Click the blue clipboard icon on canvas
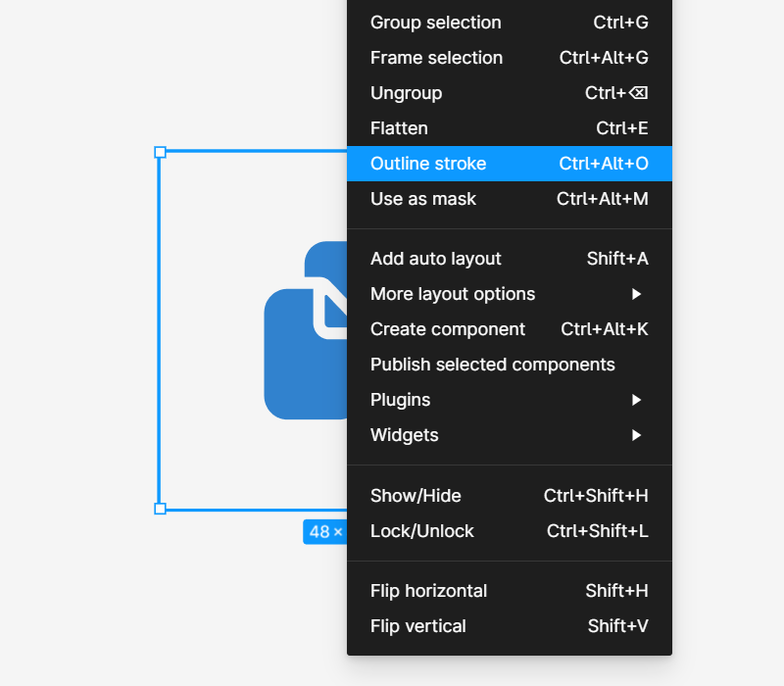Screen dimensions: 784x686 coord(302,353)
